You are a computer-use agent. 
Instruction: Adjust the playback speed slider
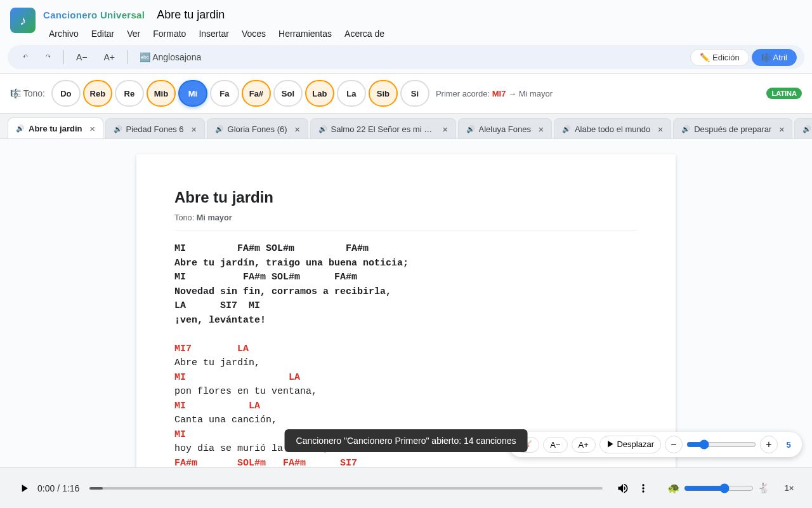[x=719, y=488]
